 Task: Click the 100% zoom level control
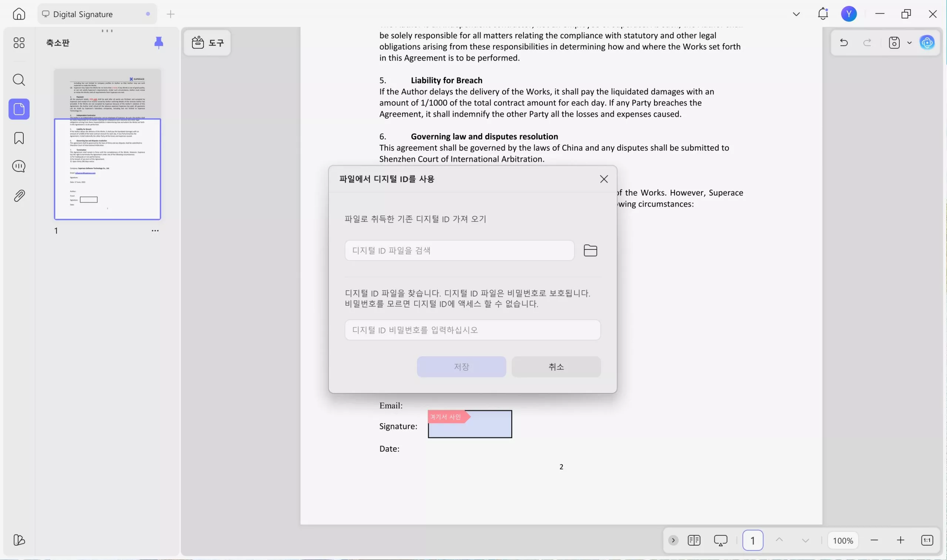(843, 540)
